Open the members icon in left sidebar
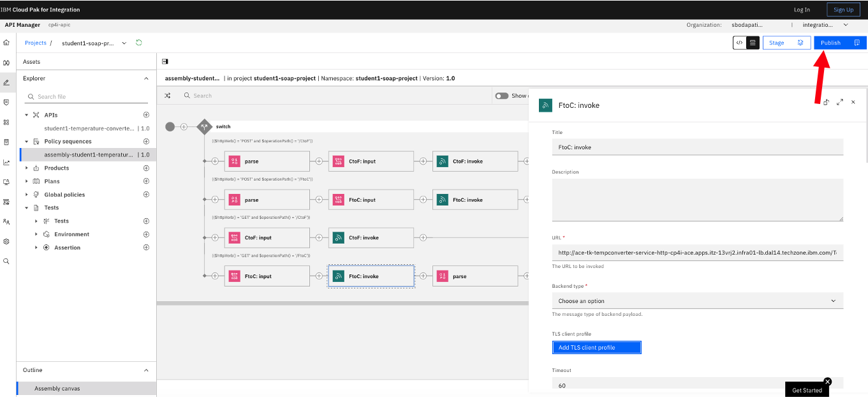The height and width of the screenshot is (402, 868). (6, 221)
